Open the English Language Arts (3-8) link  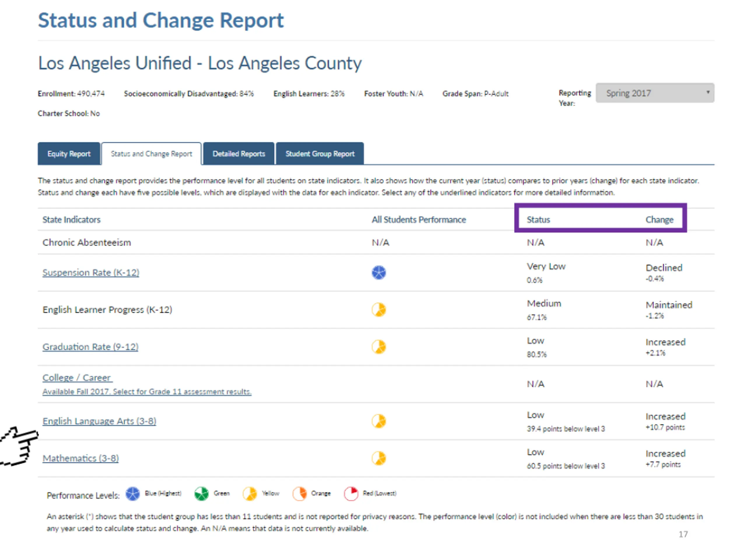(x=99, y=421)
